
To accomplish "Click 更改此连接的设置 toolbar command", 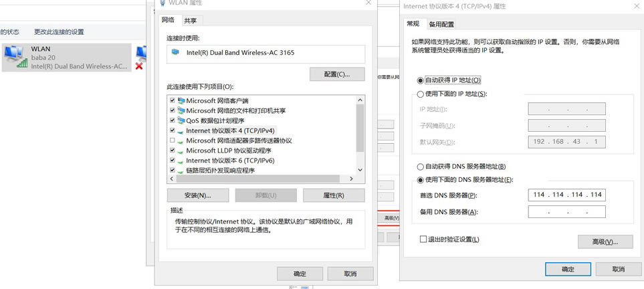I will click(x=59, y=31).
